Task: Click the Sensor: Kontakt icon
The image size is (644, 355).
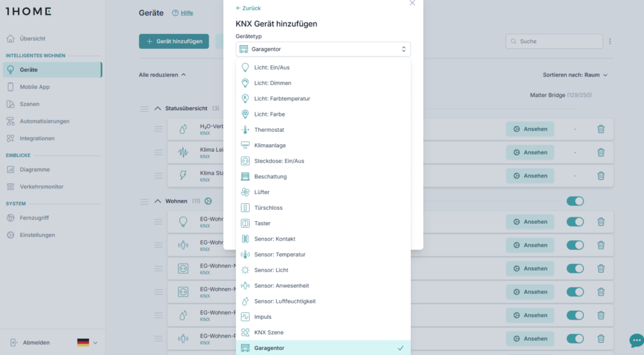Action: click(x=245, y=239)
